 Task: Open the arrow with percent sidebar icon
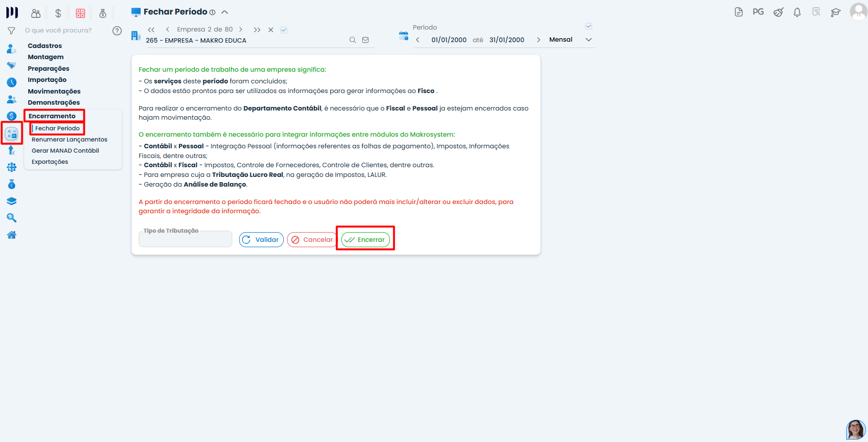12,150
